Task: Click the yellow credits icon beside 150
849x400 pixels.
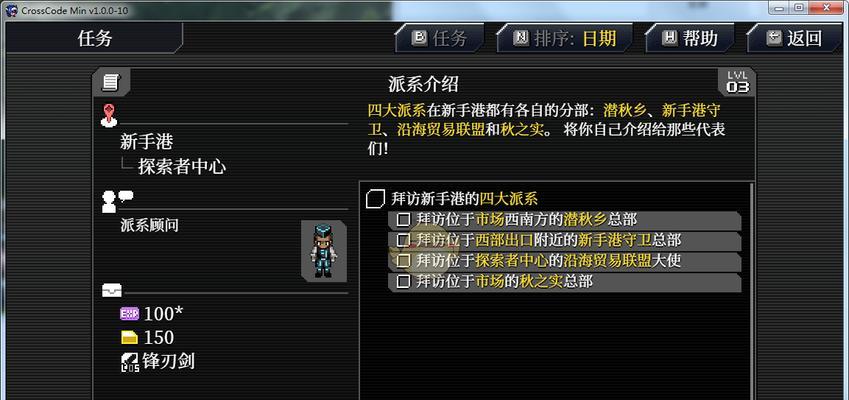Action: (x=129, y=338)
